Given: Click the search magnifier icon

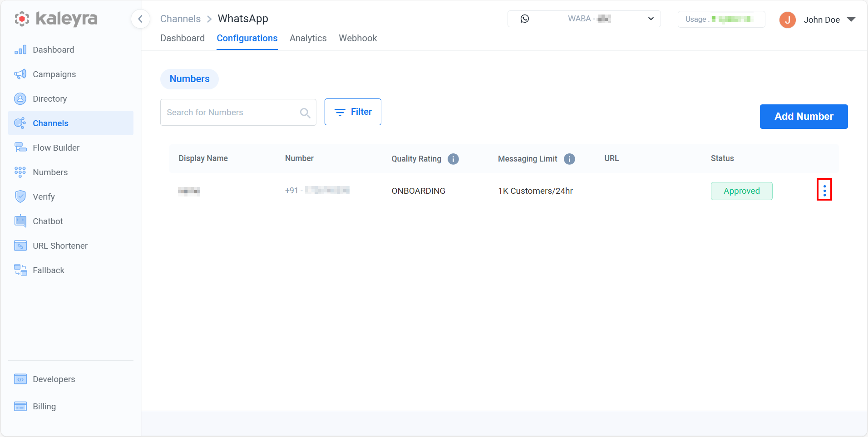Looking at the screenshot, I should click(305, 113).
